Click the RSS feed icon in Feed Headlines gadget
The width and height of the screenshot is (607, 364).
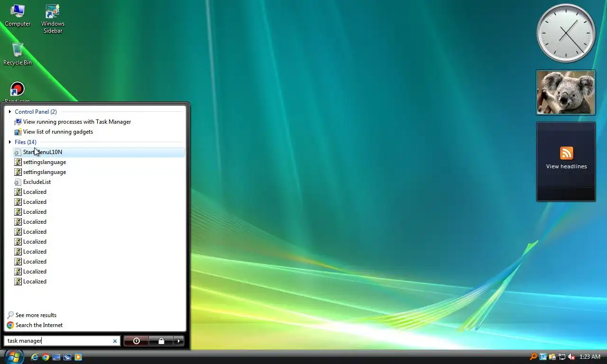(x=566, y=153)
